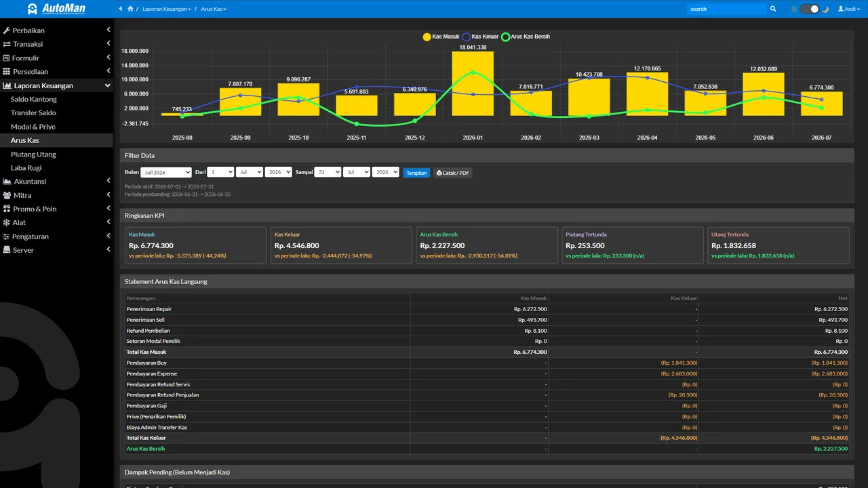Viewport: 868px width, 488px height.
Task: Expand Persediaan menu chevron
Action: tap(108, 71)
